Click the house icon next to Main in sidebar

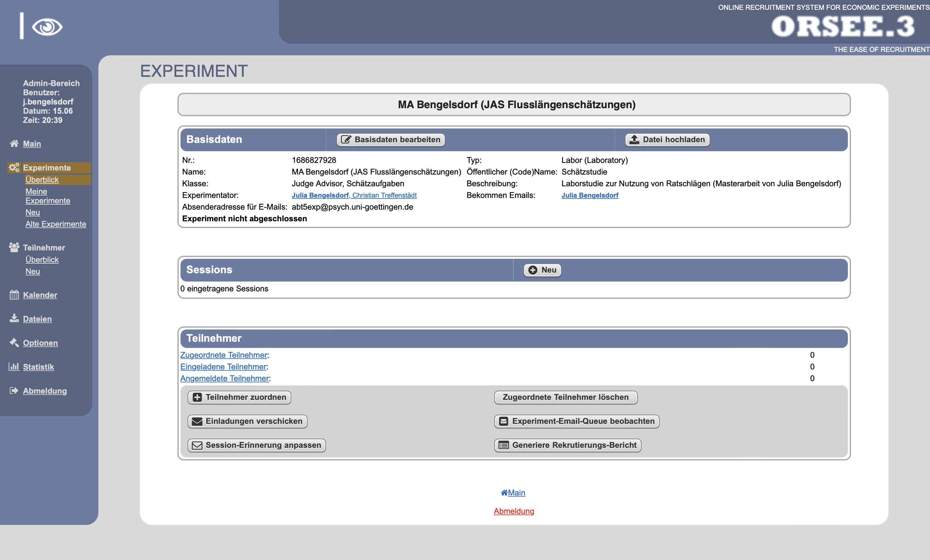pyautogui.click(x=14, y=143)
